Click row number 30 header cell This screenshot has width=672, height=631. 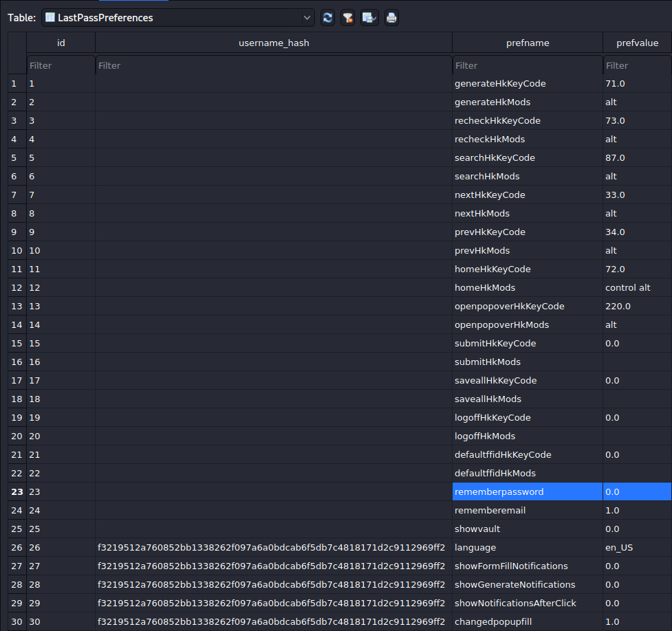16,621
